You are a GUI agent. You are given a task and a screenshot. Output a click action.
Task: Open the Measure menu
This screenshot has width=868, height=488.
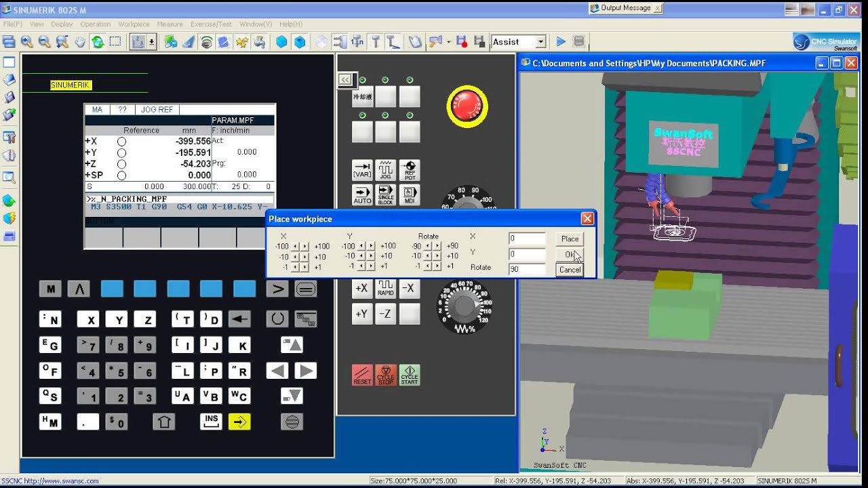click(x=170, y=24)
